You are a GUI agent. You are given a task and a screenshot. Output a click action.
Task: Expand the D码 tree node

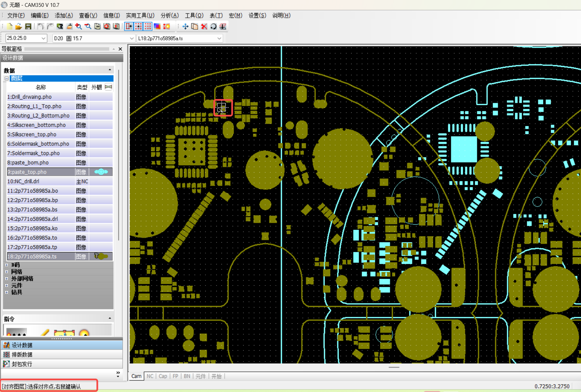(x=6, y=265)
